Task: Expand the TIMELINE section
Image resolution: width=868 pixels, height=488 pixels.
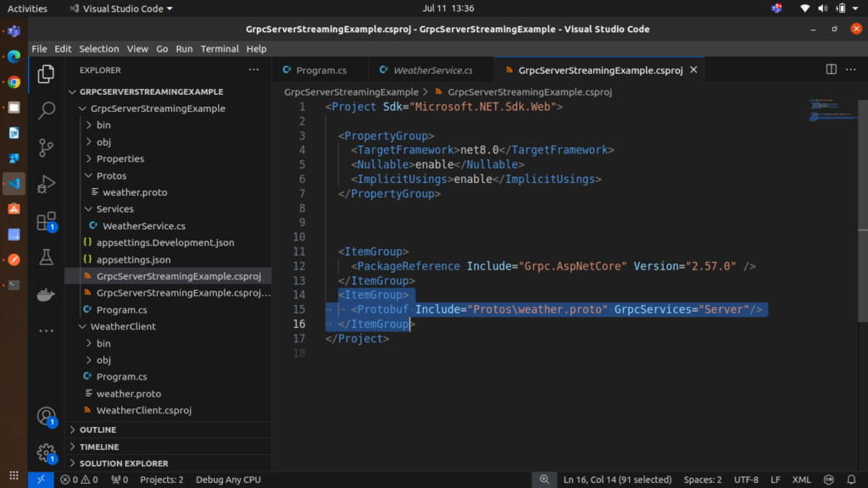Action: (99, 446)
